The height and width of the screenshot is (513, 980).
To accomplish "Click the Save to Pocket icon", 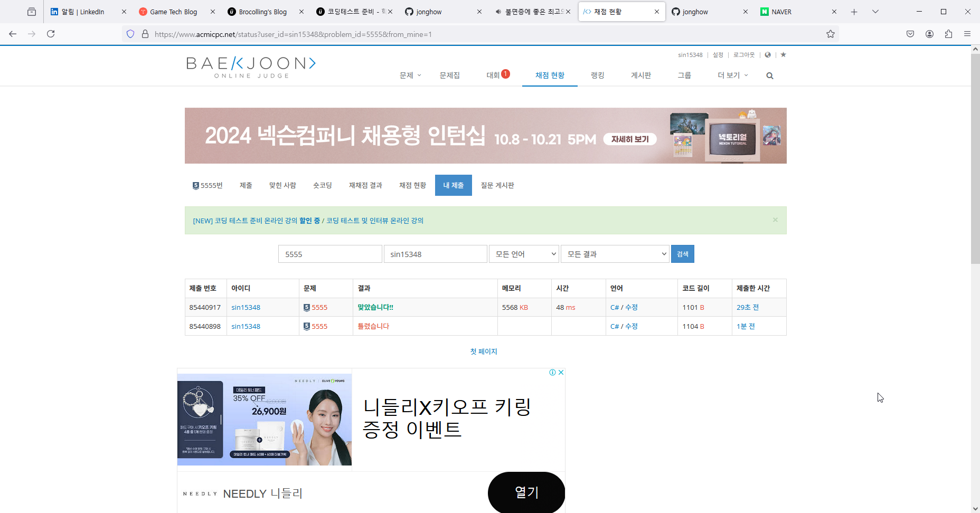I will [x=910, y=34].
